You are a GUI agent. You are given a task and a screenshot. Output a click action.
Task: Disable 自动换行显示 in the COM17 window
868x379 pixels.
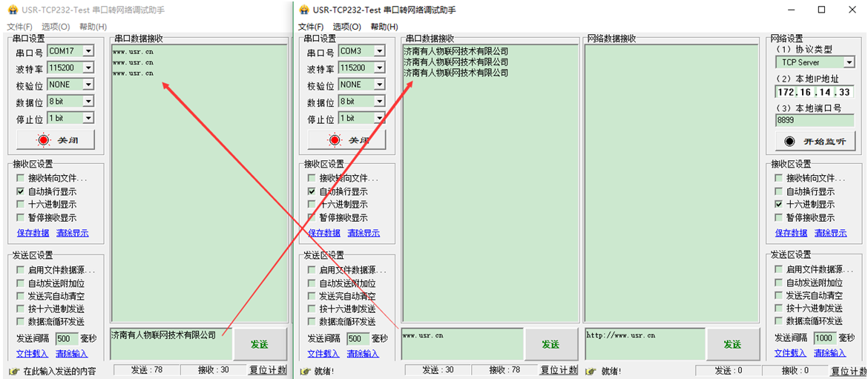tap(21, 191)
